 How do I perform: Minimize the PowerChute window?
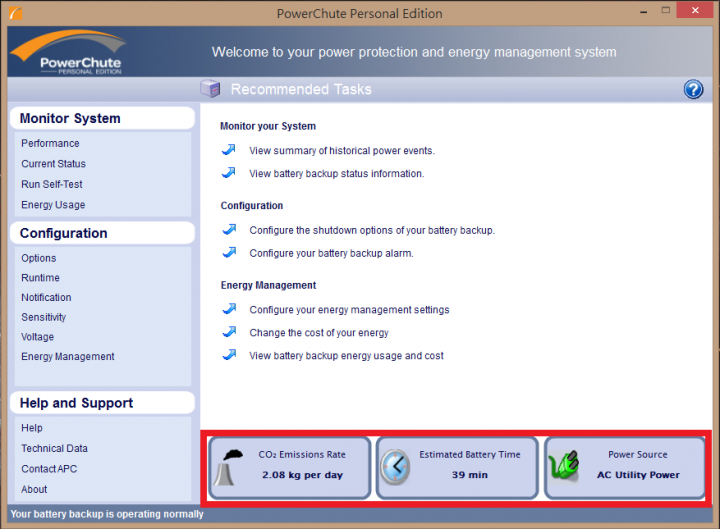tap(643, 11)
